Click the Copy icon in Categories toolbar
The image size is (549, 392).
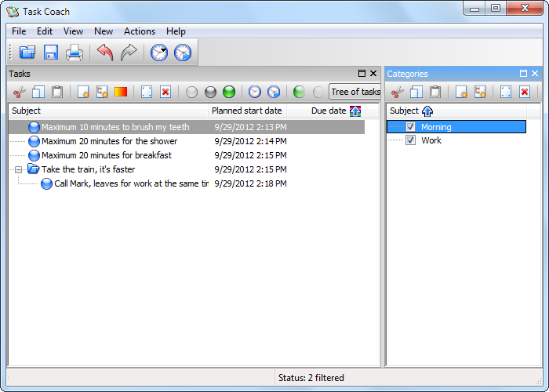click(x=416, y=92)
